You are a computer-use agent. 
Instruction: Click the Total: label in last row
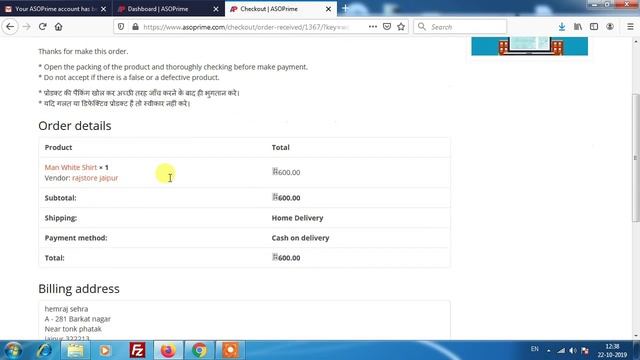coord(54,258)
